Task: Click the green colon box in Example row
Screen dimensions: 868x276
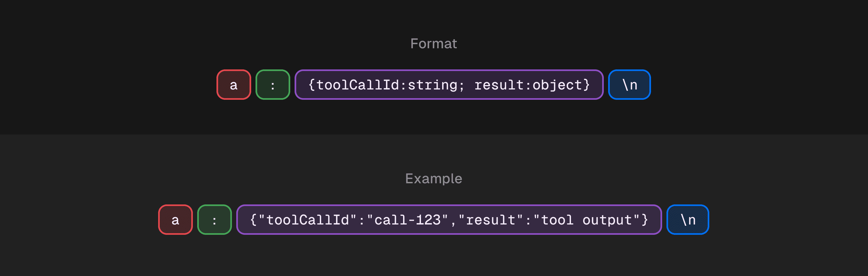Action: (214, 220)
